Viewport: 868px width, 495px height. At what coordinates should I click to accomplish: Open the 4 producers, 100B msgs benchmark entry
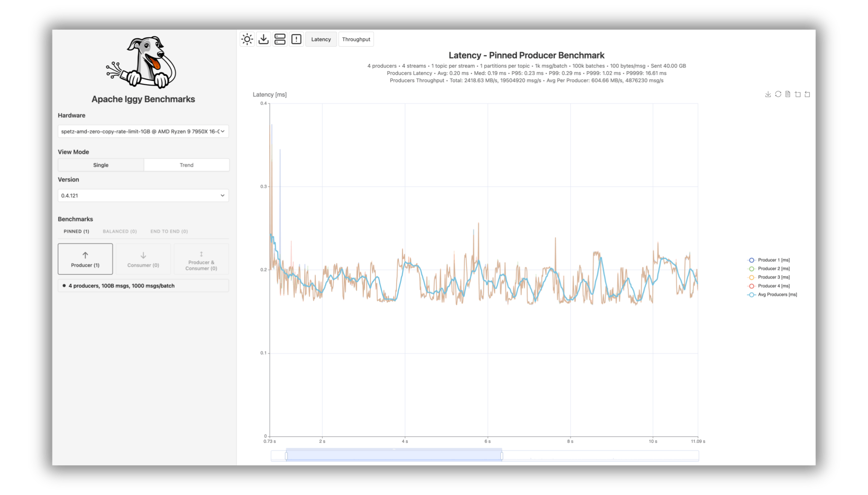click(143, 286)
